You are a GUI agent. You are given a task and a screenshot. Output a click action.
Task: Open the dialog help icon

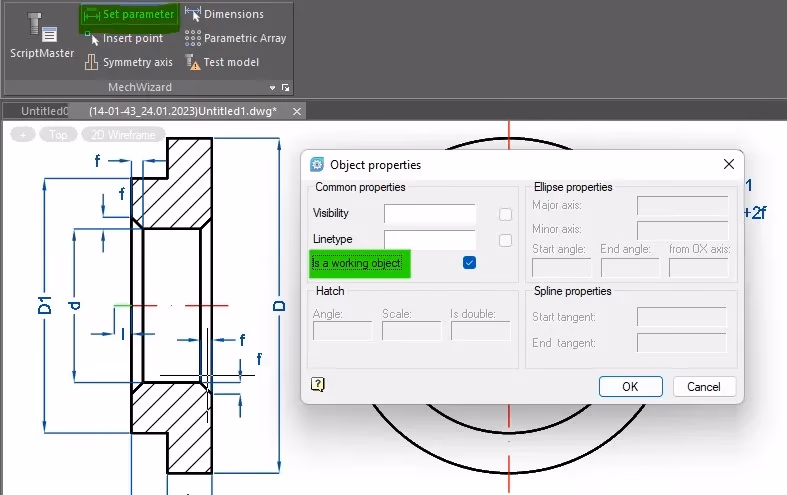[x=318, y=385]
